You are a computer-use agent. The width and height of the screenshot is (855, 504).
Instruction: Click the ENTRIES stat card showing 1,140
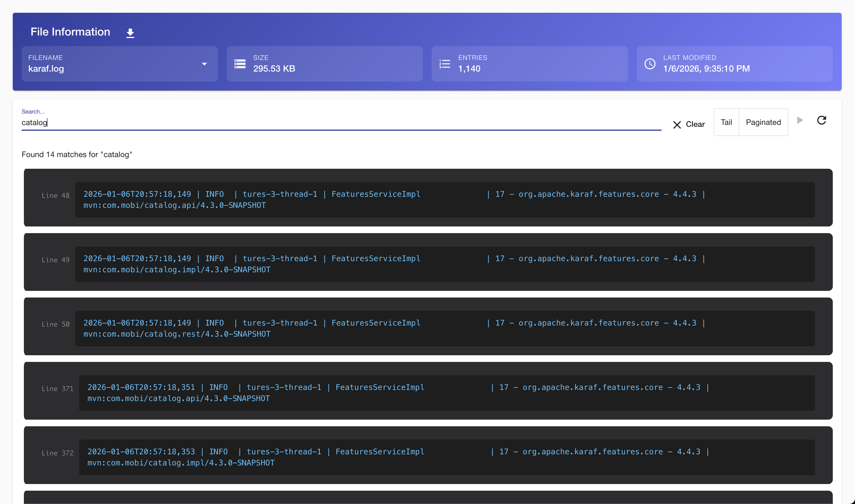point(529,64)
